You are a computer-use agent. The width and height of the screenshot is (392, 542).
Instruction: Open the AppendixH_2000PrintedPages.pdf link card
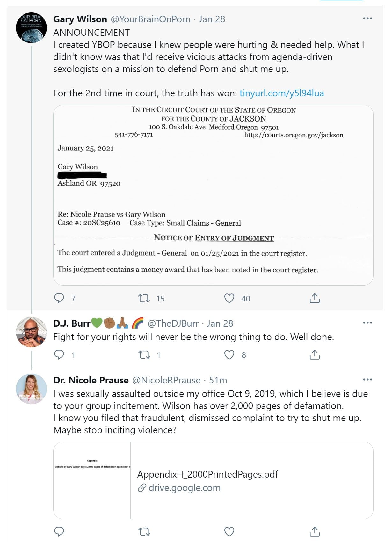pos(213,480)
